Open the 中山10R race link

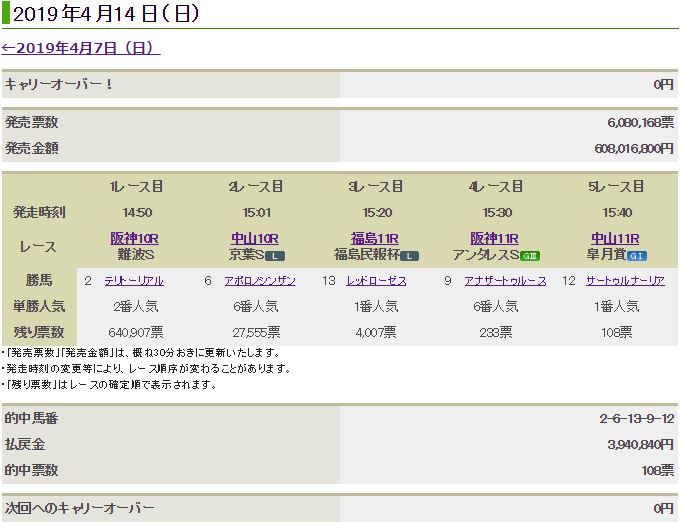point(256,238)
